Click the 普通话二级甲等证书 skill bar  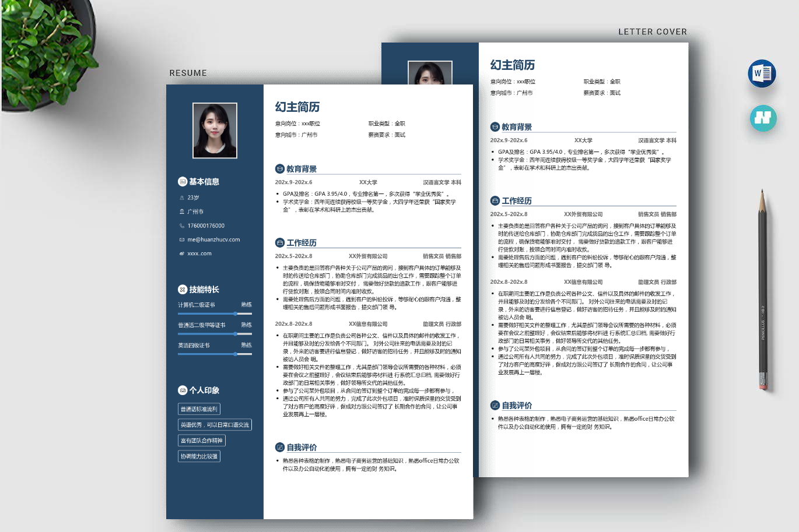point(215,334)
